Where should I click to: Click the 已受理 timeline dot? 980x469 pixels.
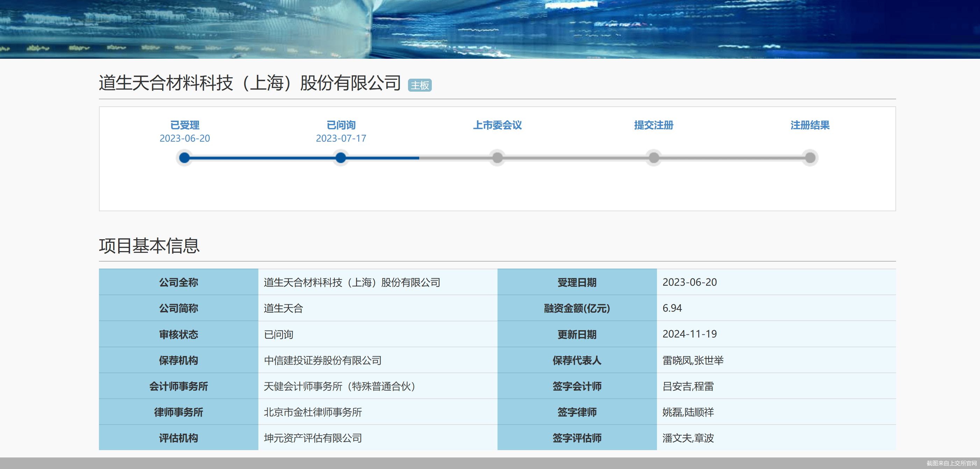click(x=185, y=158)
